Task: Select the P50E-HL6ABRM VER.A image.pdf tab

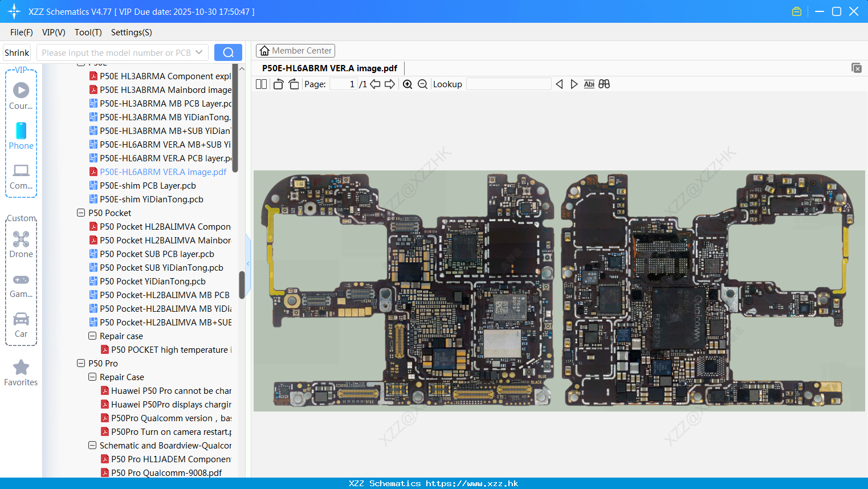Action: [329, 68]
